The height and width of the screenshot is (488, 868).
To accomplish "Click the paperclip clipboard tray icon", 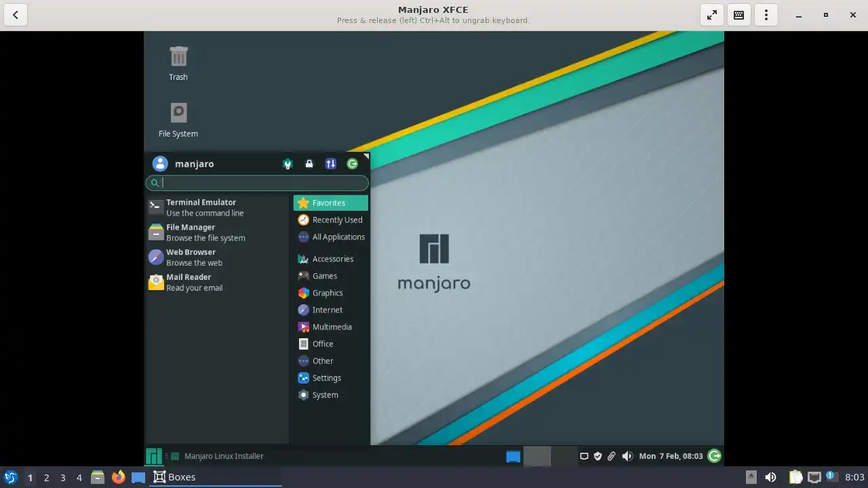I will (611, 456).
